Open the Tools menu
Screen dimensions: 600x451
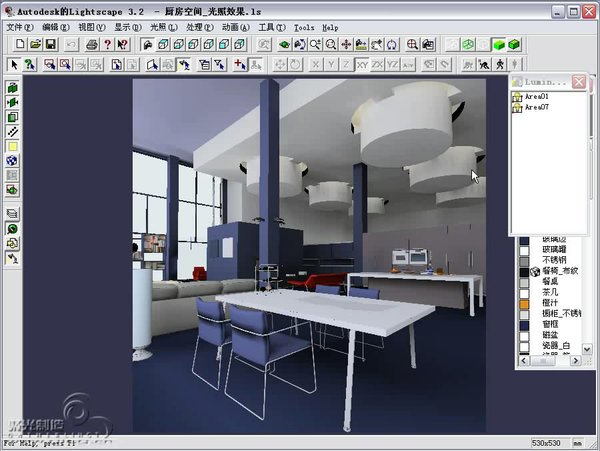304,27
